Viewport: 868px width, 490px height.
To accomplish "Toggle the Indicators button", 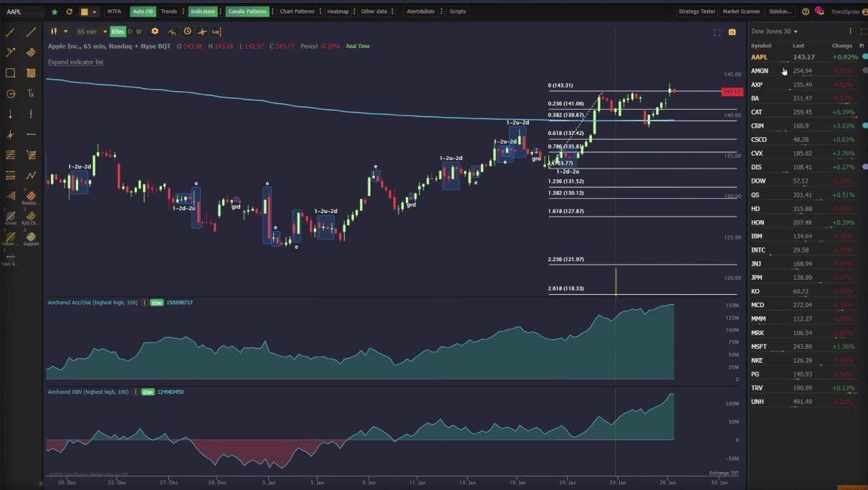I will [x=202, y=11].
